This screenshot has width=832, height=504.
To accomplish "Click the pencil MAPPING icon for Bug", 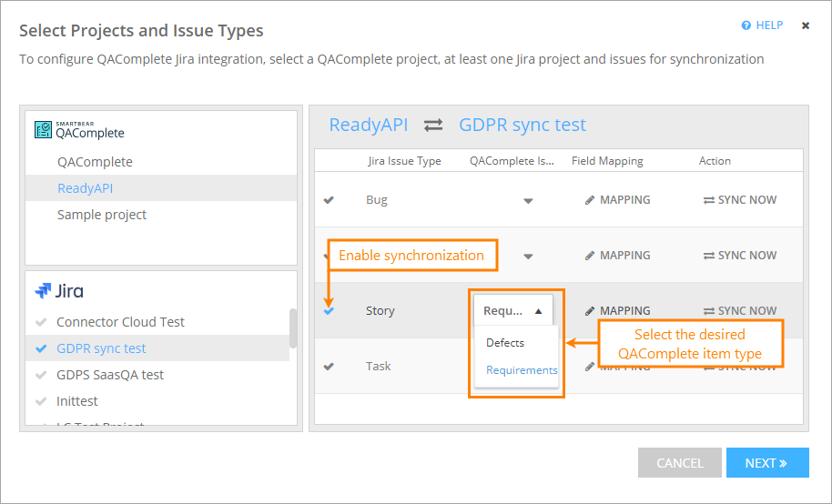I will (x=590, y=200).
